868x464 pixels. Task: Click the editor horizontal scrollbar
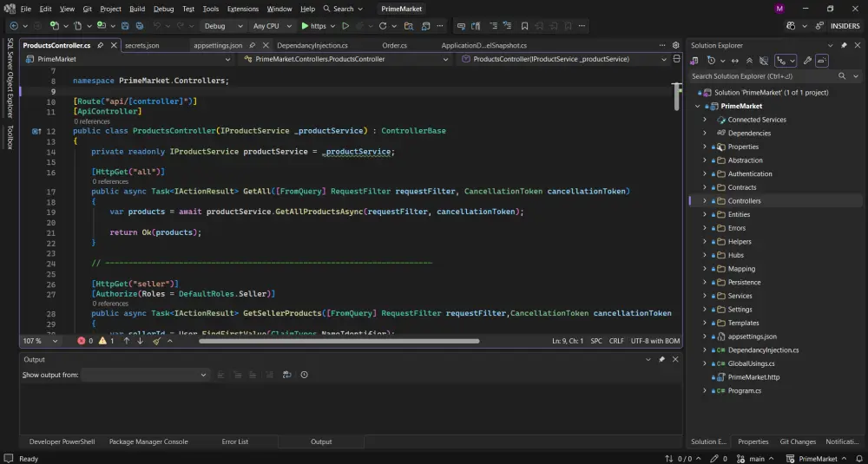(x=339, y=341)
